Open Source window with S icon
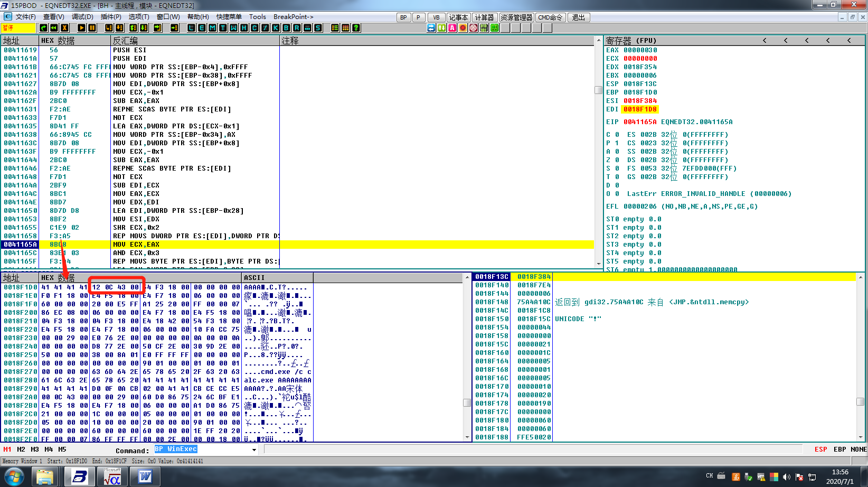 coord(318,28)
